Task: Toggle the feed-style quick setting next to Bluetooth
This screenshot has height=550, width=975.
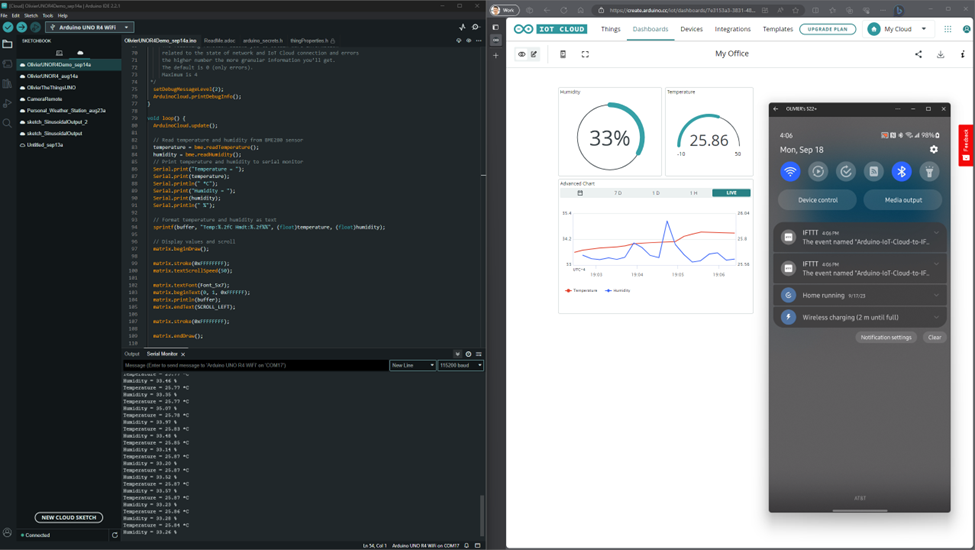Action: pos(874,172)
